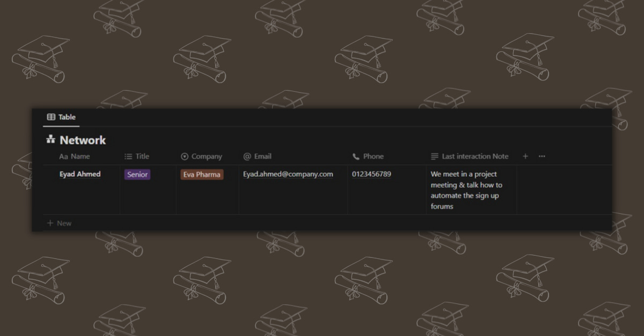
Task: Edit the project meeting note cell
Action: [472, 190]
